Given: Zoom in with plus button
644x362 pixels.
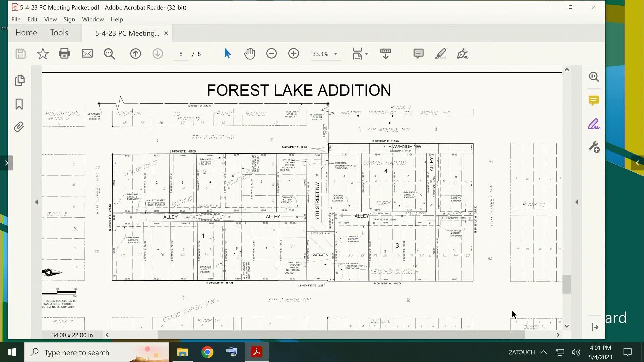Looking at the screenshot, I should [x=293, y=54].
